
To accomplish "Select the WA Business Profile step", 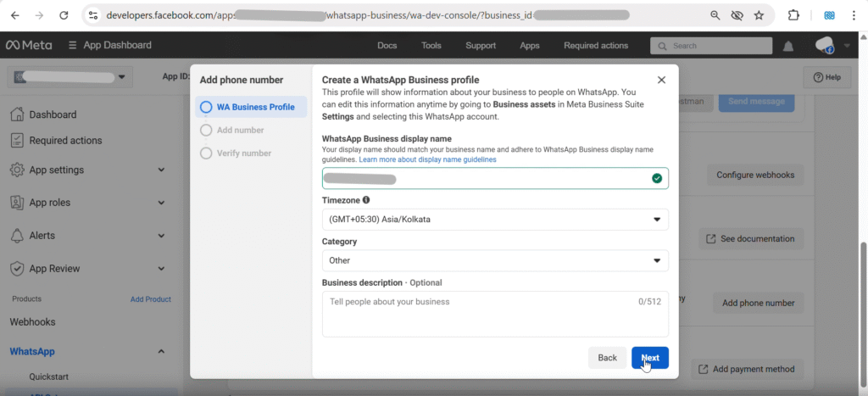I will coord(255,107).
